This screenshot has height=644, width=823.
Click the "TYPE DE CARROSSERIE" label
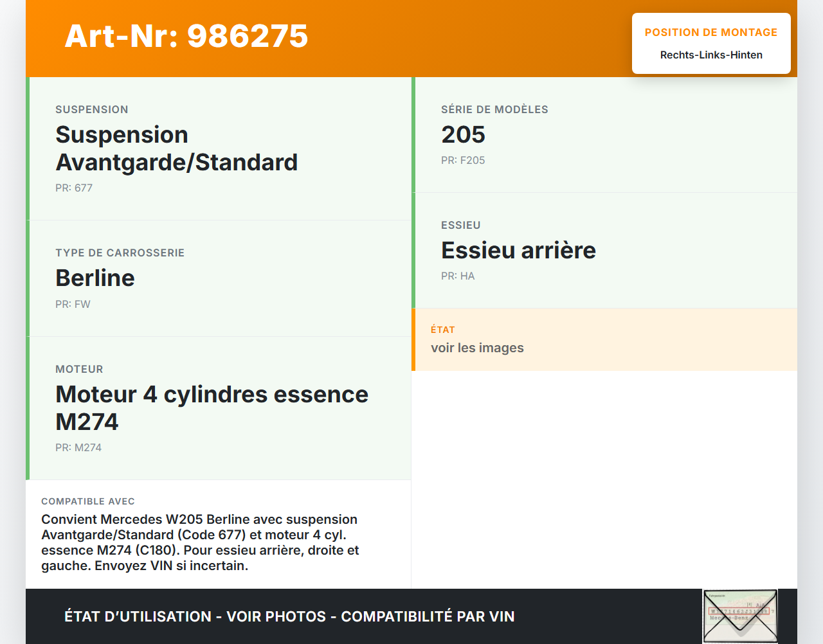pos(120,253)
